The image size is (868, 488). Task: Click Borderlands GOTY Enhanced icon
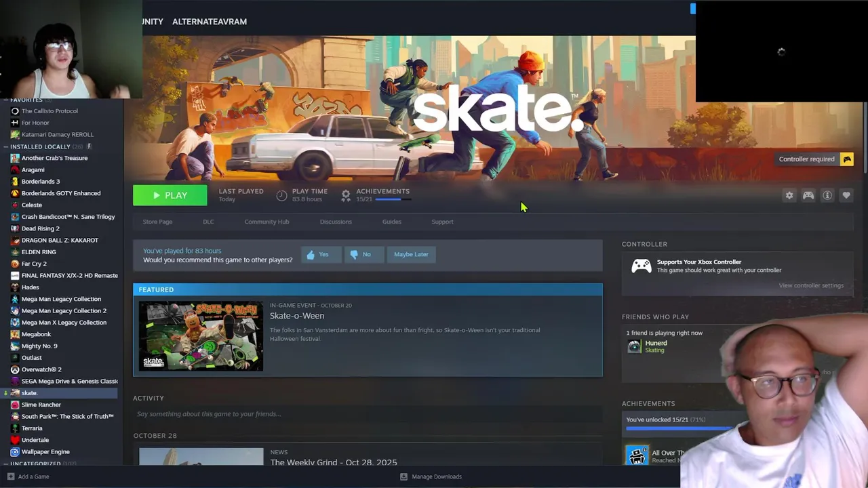click(15, 193)
